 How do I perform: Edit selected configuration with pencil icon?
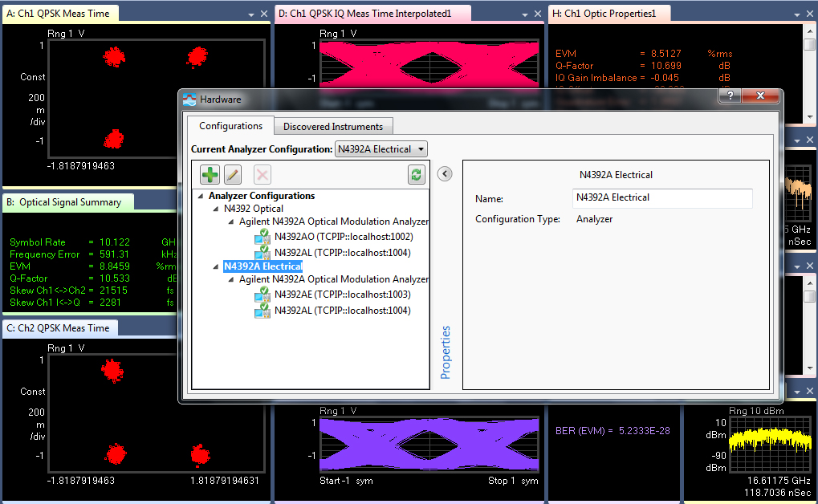tap(233, 175)
